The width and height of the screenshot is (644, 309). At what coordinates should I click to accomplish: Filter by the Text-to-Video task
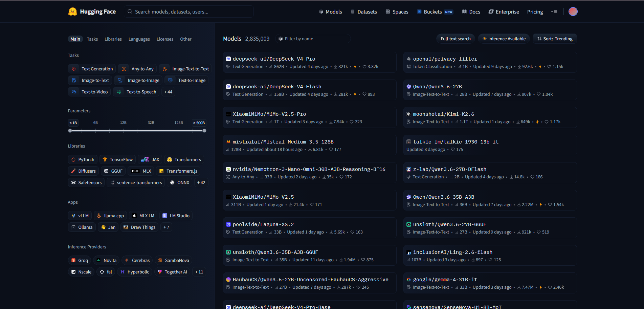[x=89, y=92]
